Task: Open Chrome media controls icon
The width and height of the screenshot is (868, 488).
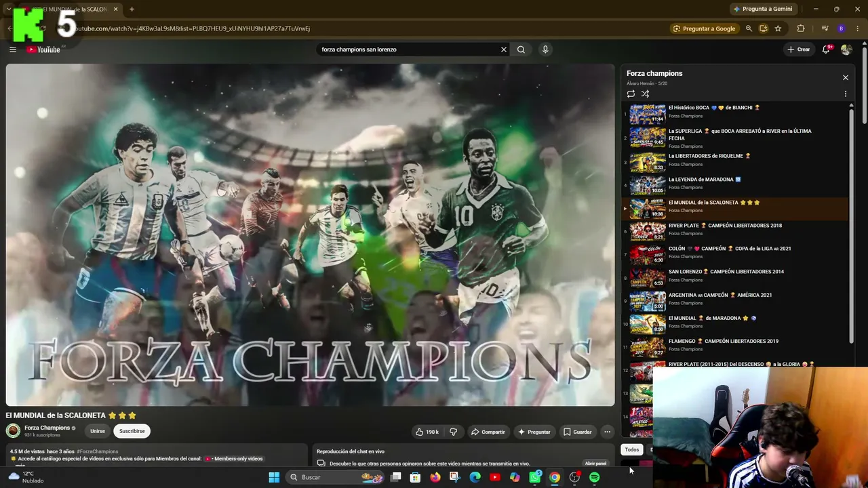Action: [825, 28]
